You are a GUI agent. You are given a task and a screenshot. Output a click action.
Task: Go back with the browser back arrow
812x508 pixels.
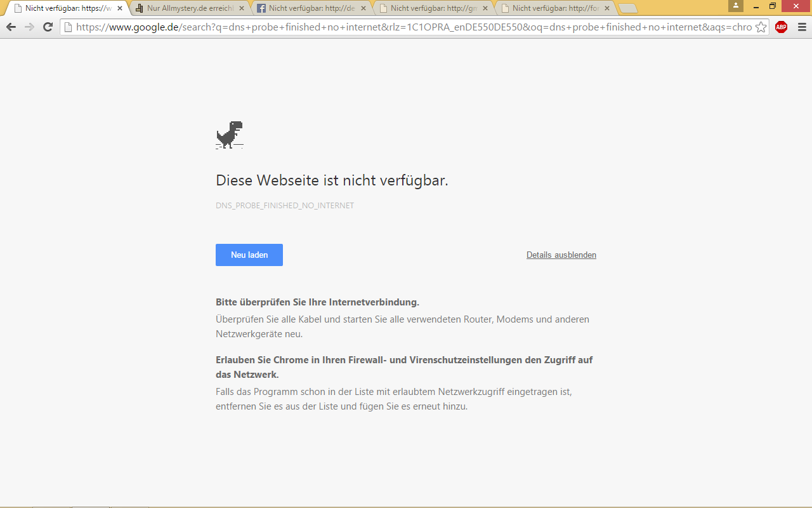pos(11,27)
